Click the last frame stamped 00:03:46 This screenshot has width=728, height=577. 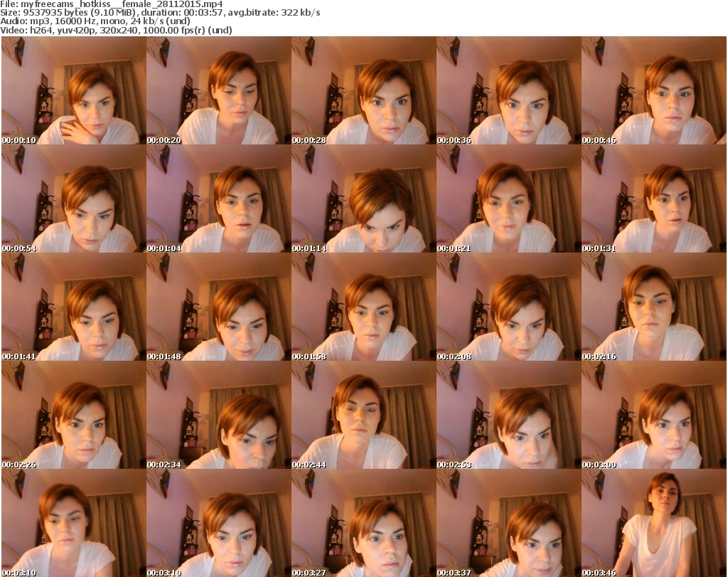click(x=654, y=523)
